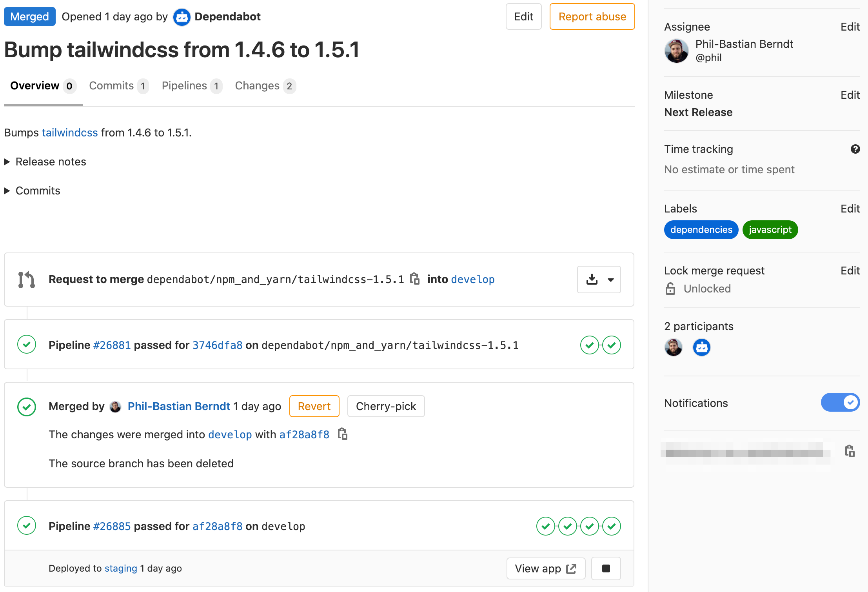
Task: Click the Dependabot avatar next to author
Action: tap(182, 17)
